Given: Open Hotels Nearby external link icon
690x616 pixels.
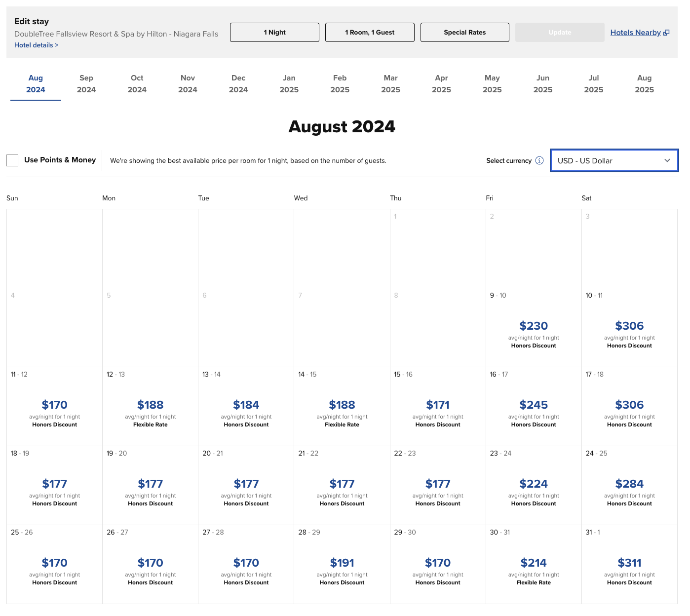Looking at the screenshot, I should coord(666,33).
